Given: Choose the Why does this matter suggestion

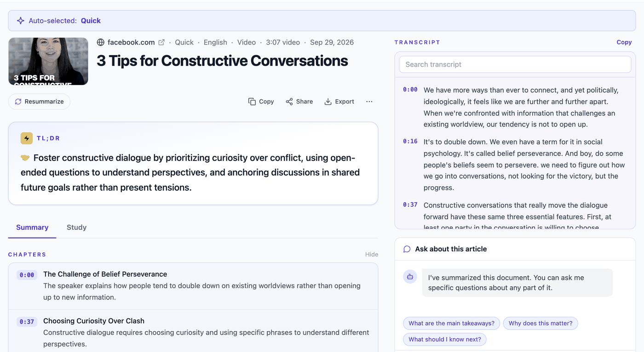Looking at the screenshot, I should click(540, 323).
